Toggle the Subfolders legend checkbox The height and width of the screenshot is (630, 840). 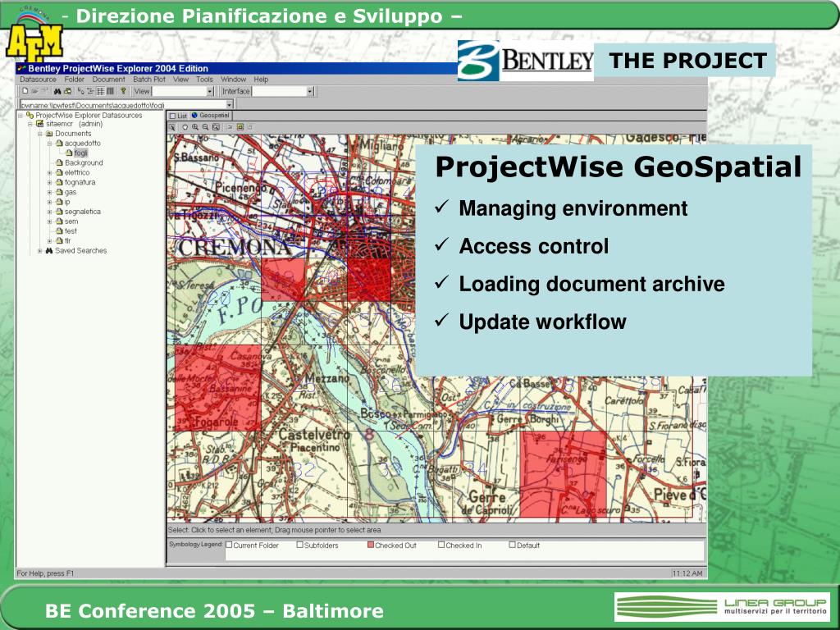pos(300,545)
